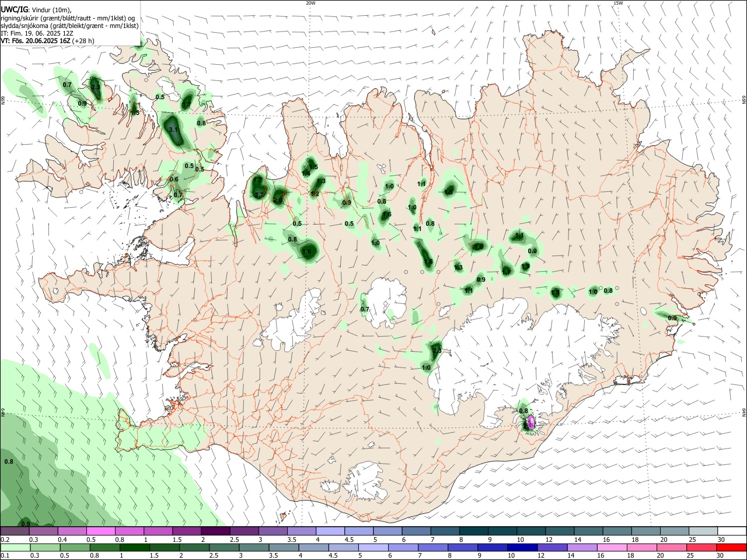This screenshot has width=747, height=560.
Task: Select bottom legend swatch between 4 and 4.5
Action: (313, 547)
